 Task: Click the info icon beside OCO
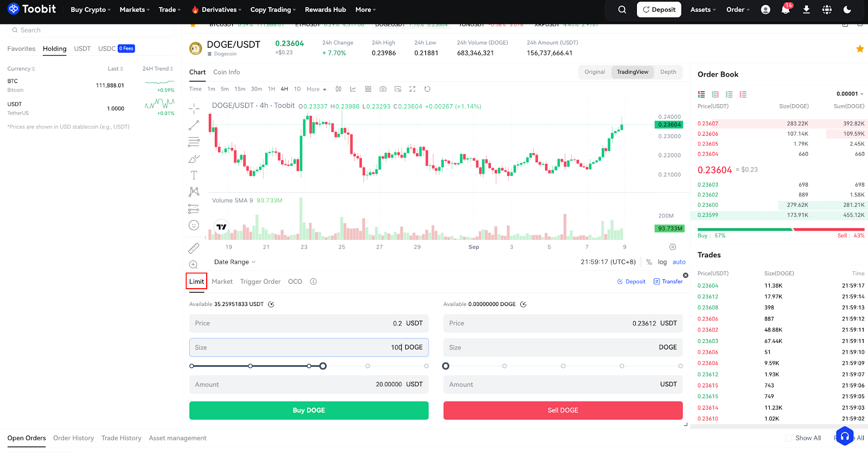pos(313,282)
